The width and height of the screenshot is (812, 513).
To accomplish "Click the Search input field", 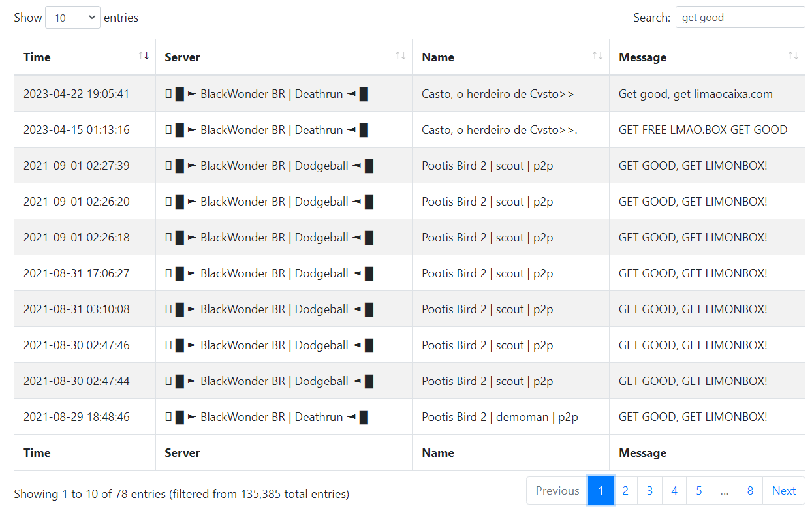I will 740,18.
